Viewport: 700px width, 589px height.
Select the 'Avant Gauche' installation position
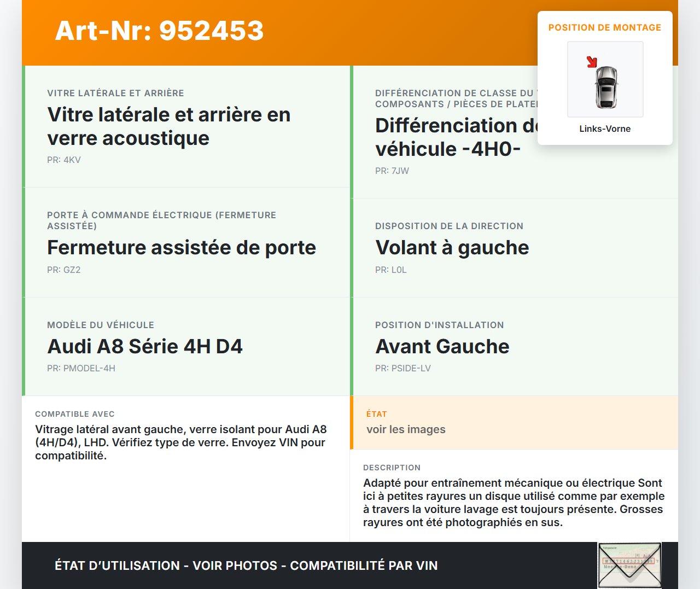point(442,346)
